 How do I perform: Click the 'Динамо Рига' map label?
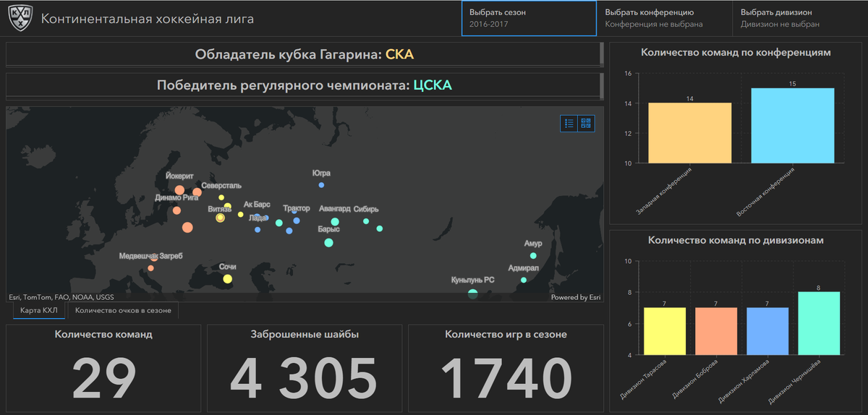176,197
